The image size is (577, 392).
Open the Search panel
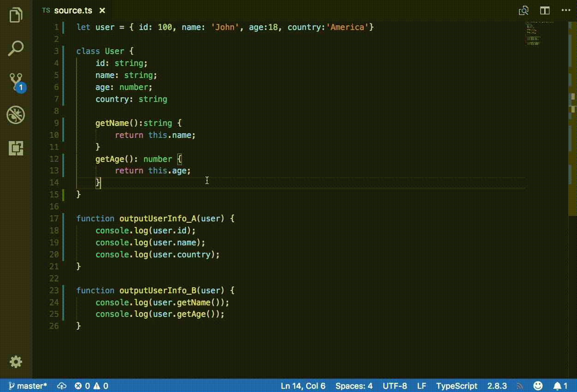tap(16, 48)
